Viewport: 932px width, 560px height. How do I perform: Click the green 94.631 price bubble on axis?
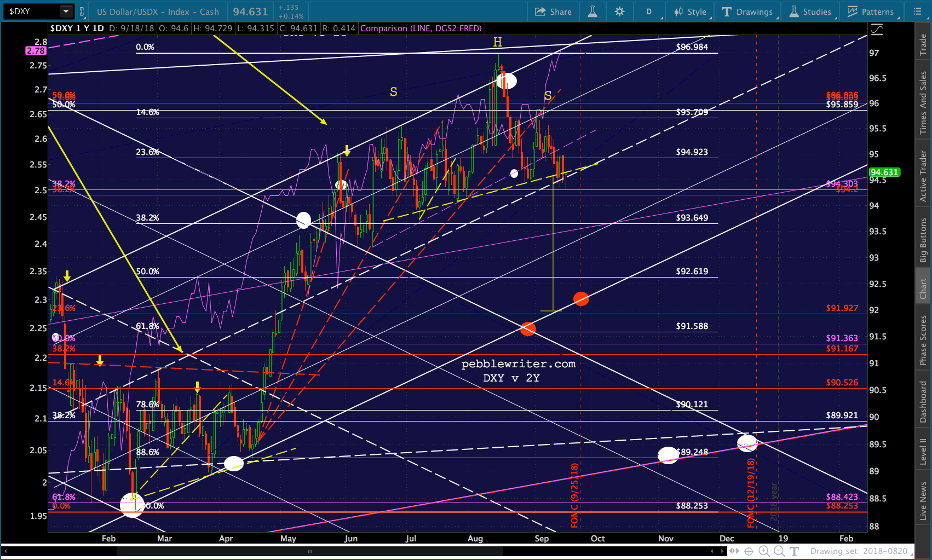coord(884,172)
